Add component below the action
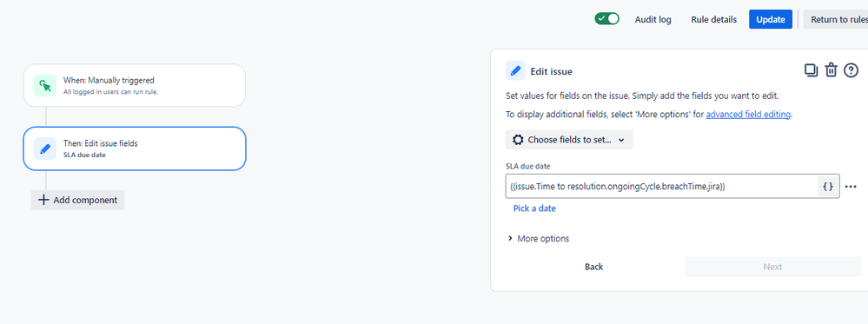 click(x=77, y=200)
